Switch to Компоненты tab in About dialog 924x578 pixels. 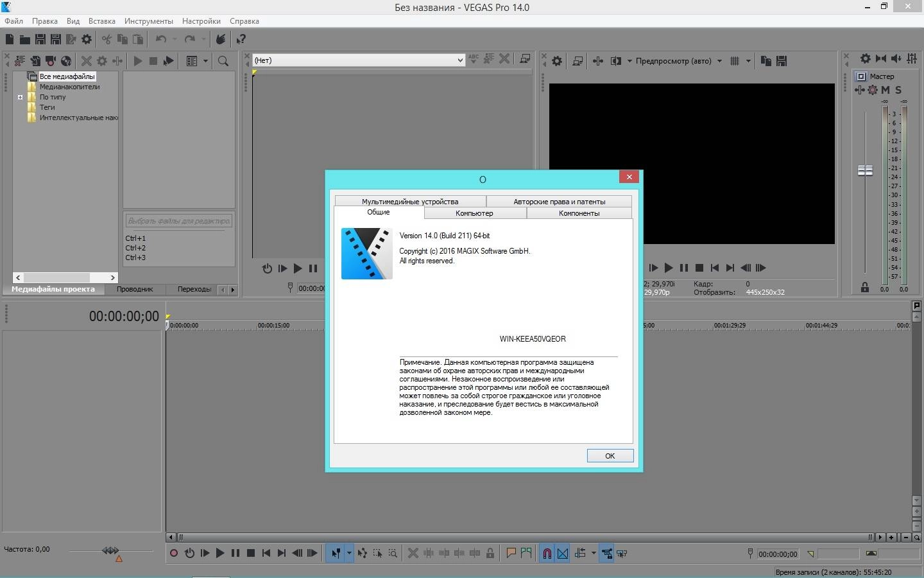tap(579, 213)
